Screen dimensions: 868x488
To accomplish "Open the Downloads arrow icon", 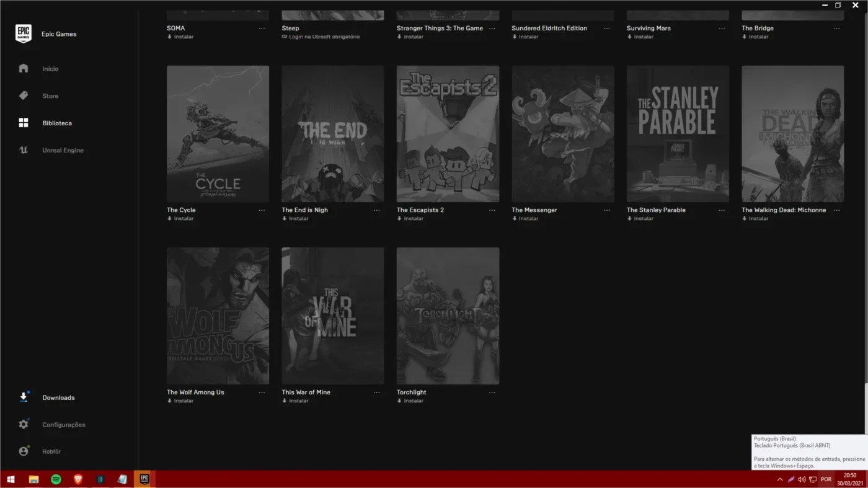I will point(24,397).
